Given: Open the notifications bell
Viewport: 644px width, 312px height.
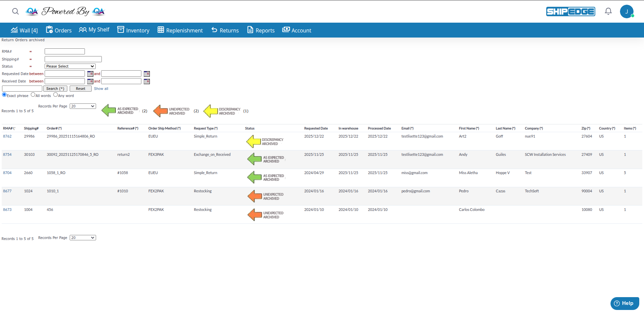Looking at the screenshot, I should [x=608, y=11].
